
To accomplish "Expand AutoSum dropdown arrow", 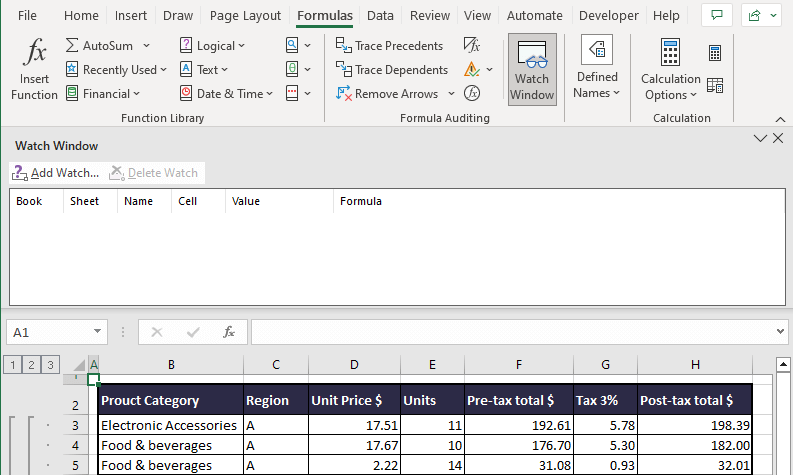I will [146, 46].
